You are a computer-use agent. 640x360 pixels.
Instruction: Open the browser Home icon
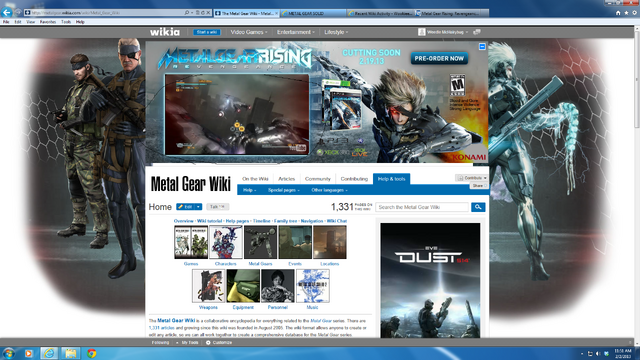click(618, 13)
